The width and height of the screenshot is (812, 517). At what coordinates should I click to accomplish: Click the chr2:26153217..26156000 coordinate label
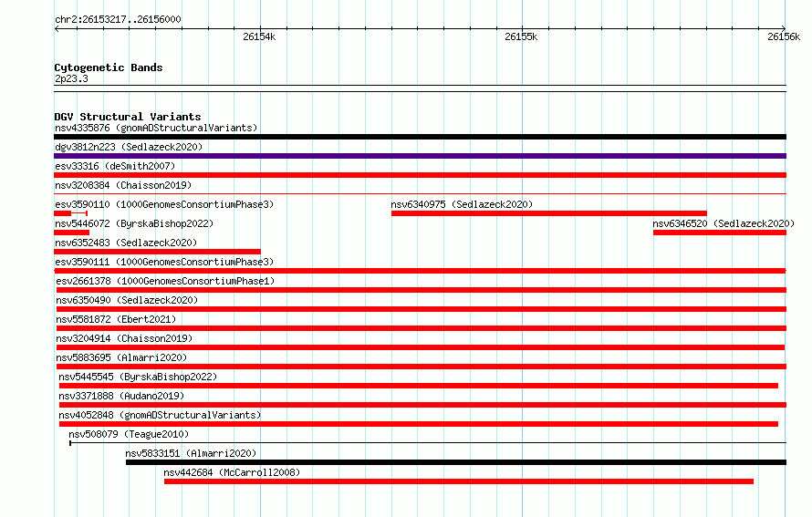pos(118,19)
